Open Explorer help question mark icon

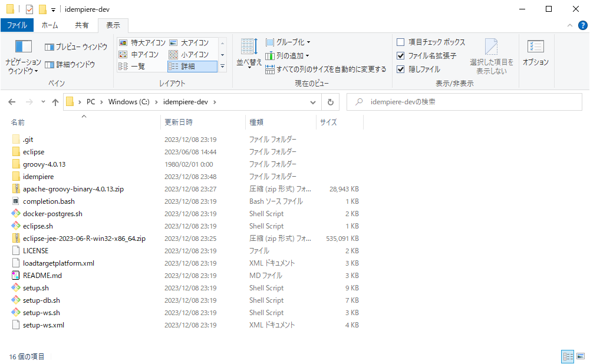[x=582, y=25]
